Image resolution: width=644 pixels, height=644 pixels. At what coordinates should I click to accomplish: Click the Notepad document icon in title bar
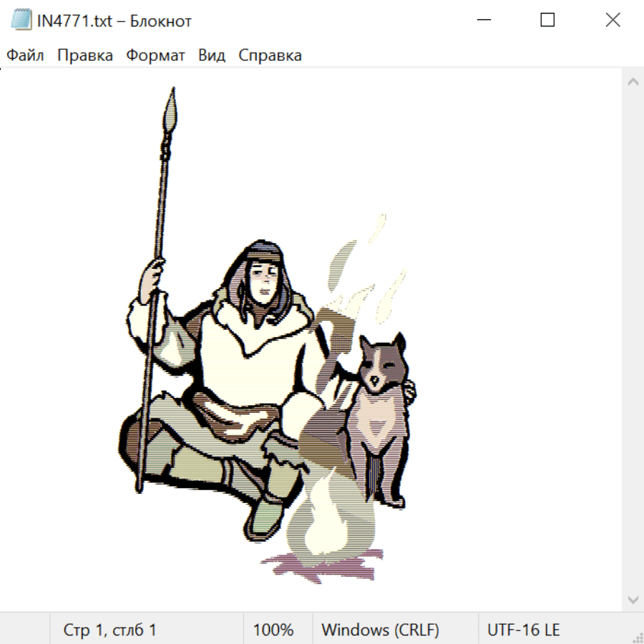click(21, 20)
